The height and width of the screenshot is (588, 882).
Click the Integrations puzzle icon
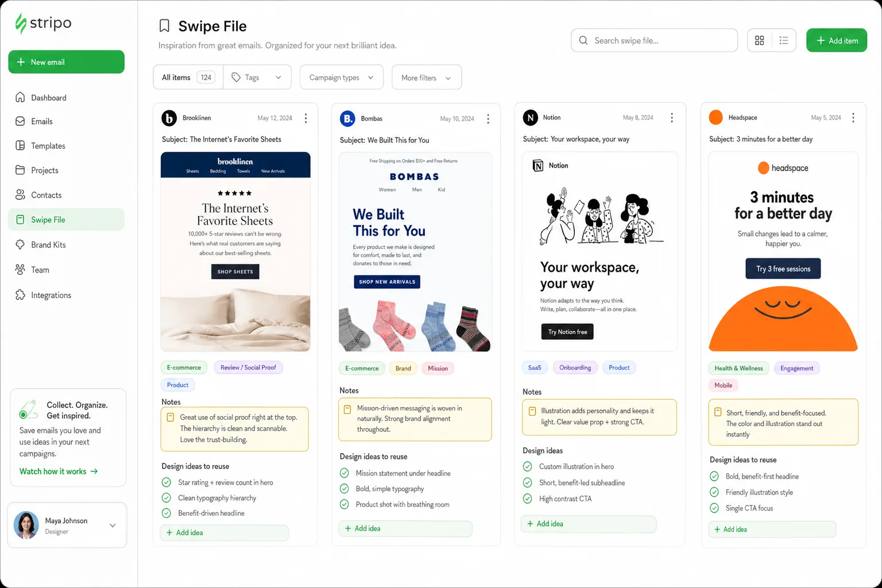(20, 295)
